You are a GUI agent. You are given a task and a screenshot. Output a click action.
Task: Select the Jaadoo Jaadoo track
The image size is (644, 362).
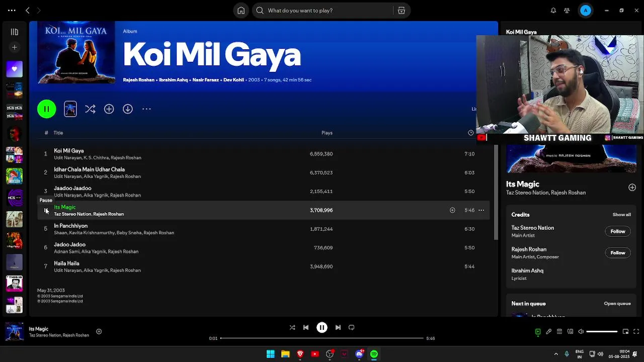click(263, 191)
